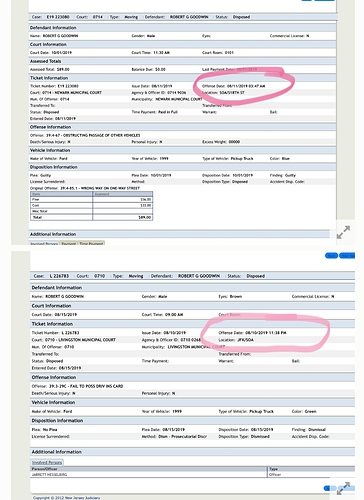Click vehicle color 'Blue'

point(286,159)
